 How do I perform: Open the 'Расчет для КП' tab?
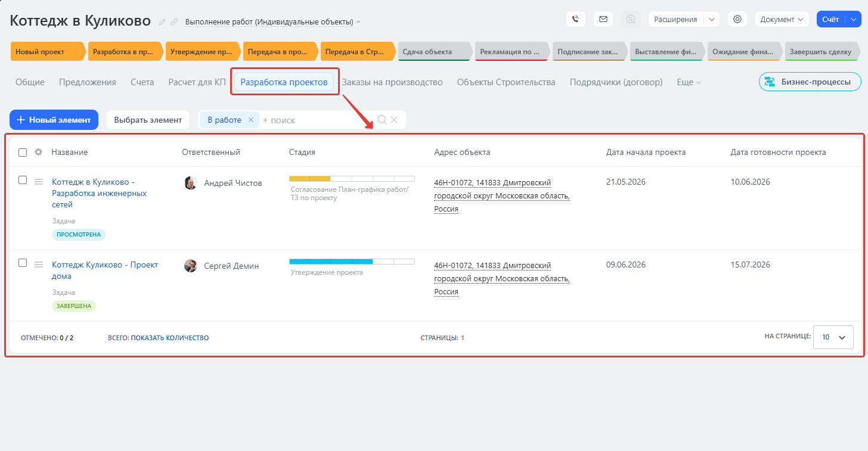pos(197,82)
